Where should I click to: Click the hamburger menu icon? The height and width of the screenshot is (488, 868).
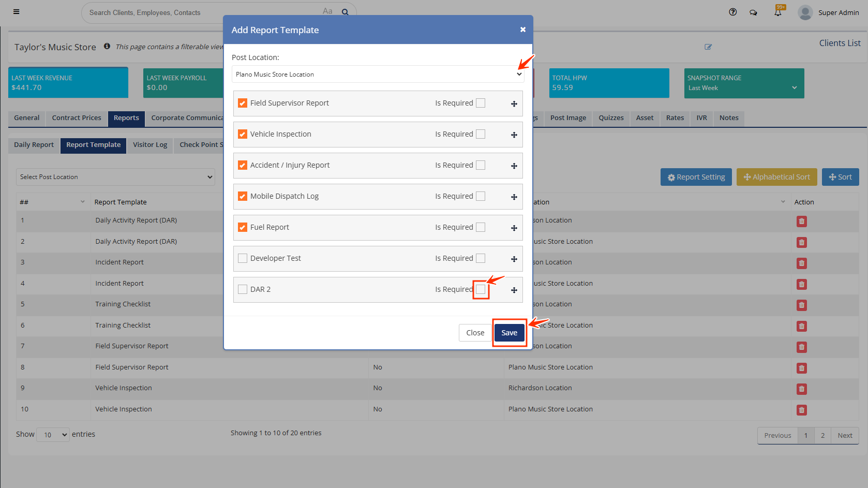pyautogui.click(x=17, y=12)
